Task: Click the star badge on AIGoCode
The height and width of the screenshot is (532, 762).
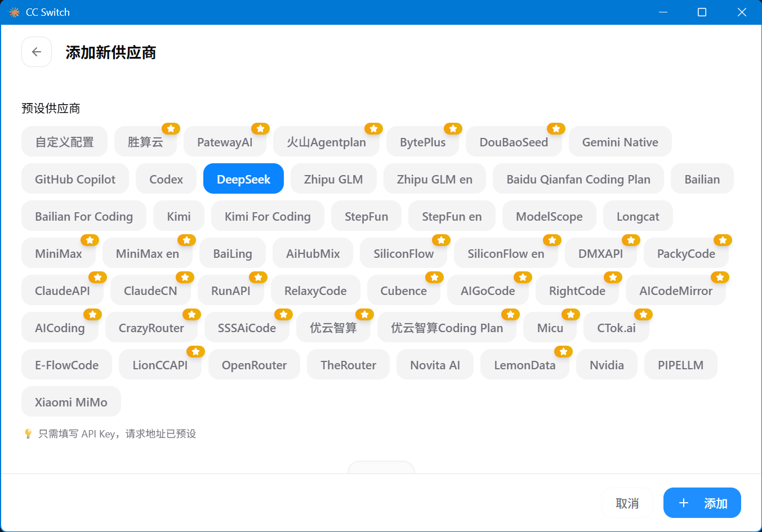Action: pos(523,278)
